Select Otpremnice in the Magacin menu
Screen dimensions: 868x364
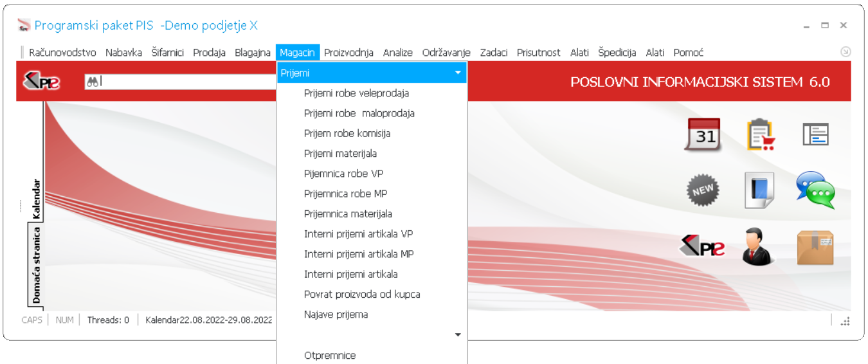(x=330, y=356)
